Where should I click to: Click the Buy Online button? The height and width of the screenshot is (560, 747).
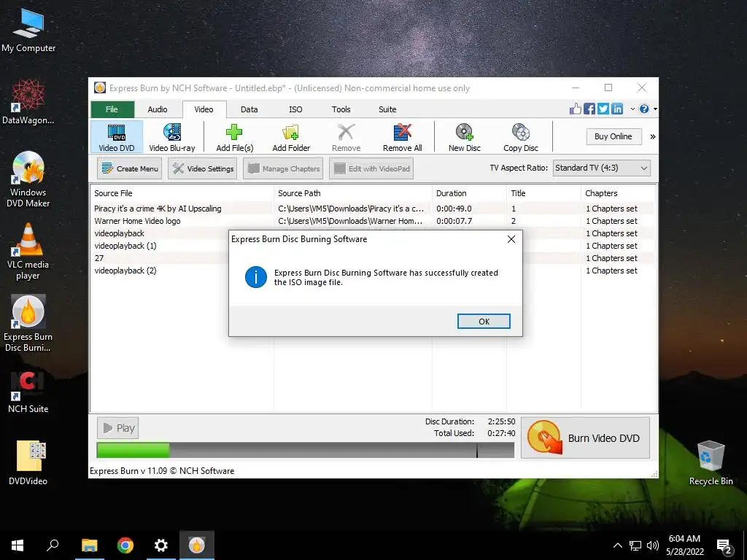pyautogui.click(x=613, y=136)
